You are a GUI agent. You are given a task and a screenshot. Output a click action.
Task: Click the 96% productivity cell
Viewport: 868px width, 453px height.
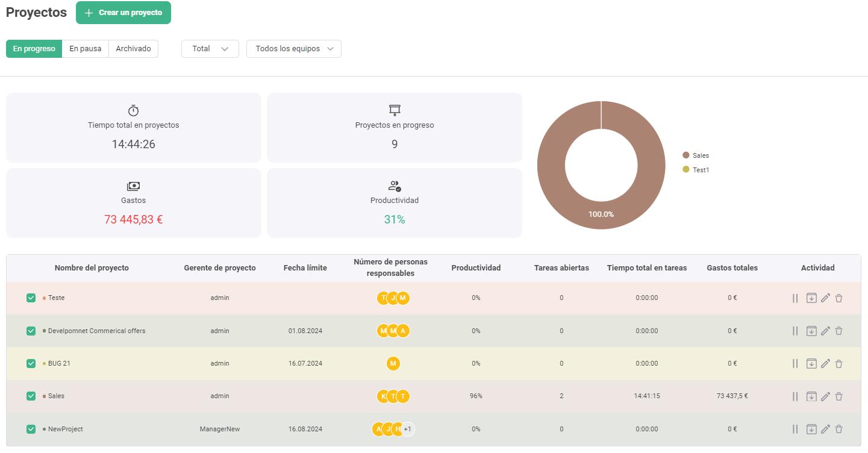click(x=476, y=396)
